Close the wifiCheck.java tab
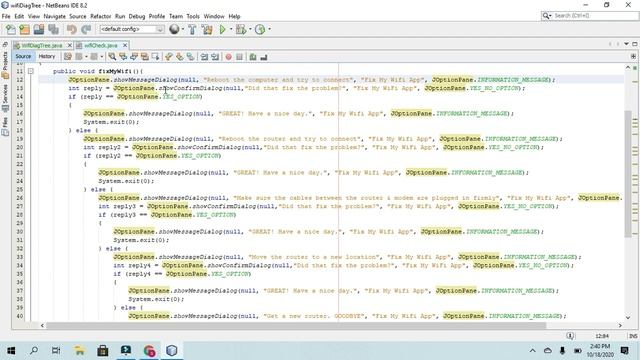640x360 pixels. point(125,45)
